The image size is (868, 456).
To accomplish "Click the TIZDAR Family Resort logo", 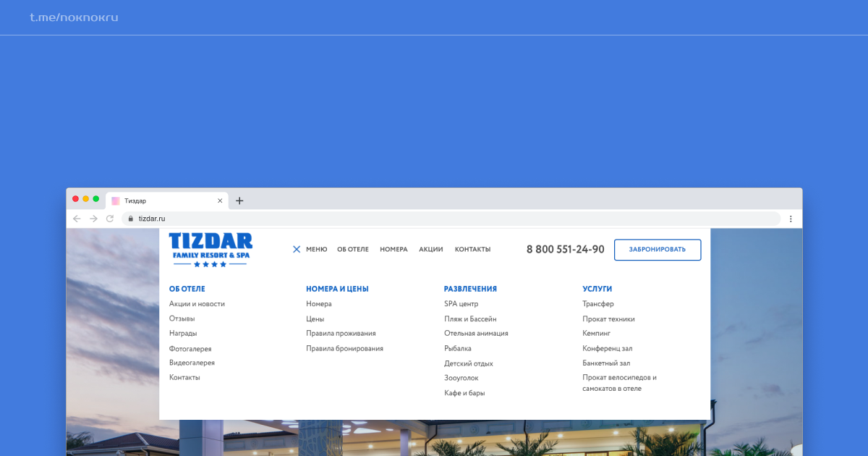I will (210, 250).
